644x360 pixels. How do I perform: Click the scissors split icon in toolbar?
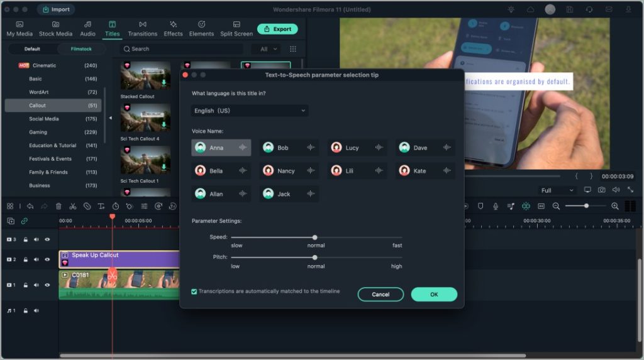pos(73,206)
